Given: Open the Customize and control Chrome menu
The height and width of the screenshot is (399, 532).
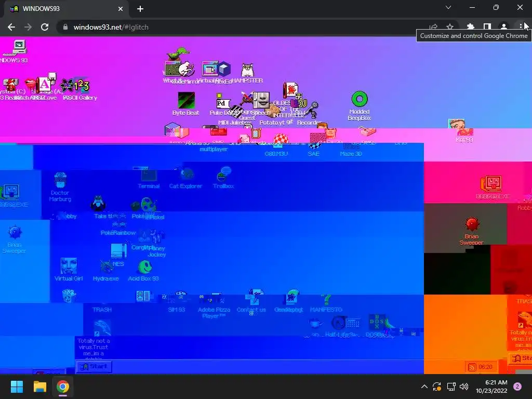Looking at the screenshot, I should pyautogui.click(x=521, y=27).
